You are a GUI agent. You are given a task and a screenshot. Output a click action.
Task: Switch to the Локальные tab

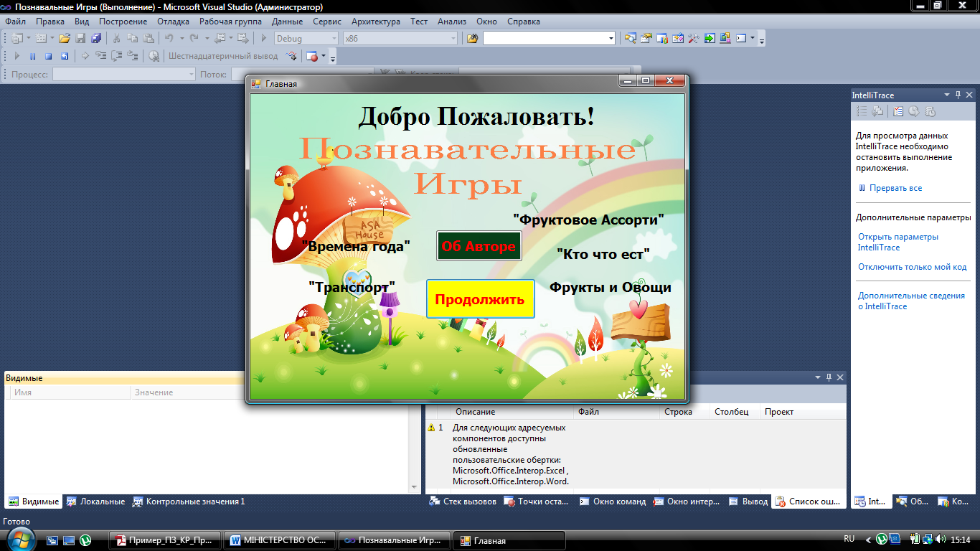pos(95,501)
